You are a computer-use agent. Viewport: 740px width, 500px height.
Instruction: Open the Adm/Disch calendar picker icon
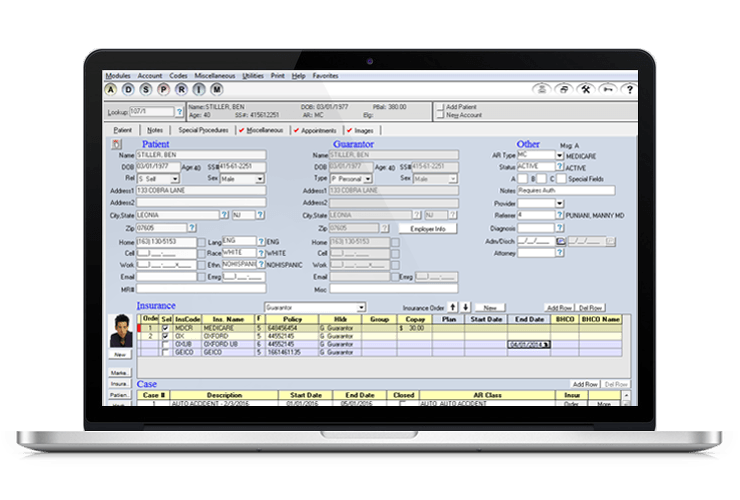pyautogui.click(x=561, y=241)
